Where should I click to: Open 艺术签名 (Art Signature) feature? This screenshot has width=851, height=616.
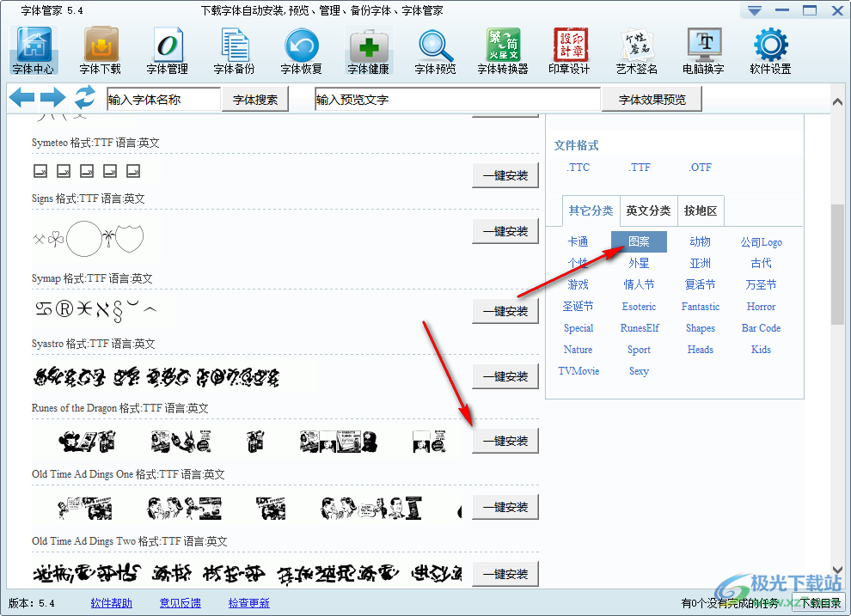click(635, 49)
